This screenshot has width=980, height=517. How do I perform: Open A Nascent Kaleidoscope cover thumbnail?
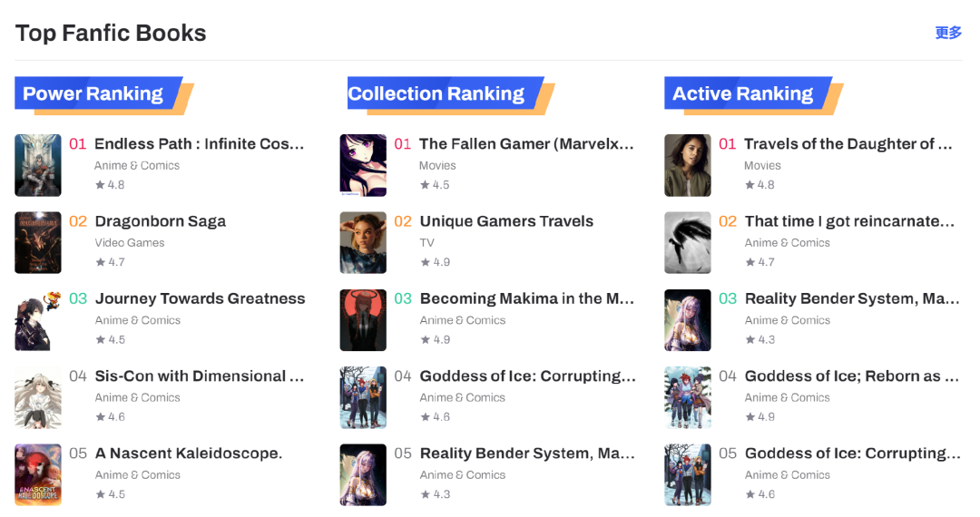(x=38, y=474)
